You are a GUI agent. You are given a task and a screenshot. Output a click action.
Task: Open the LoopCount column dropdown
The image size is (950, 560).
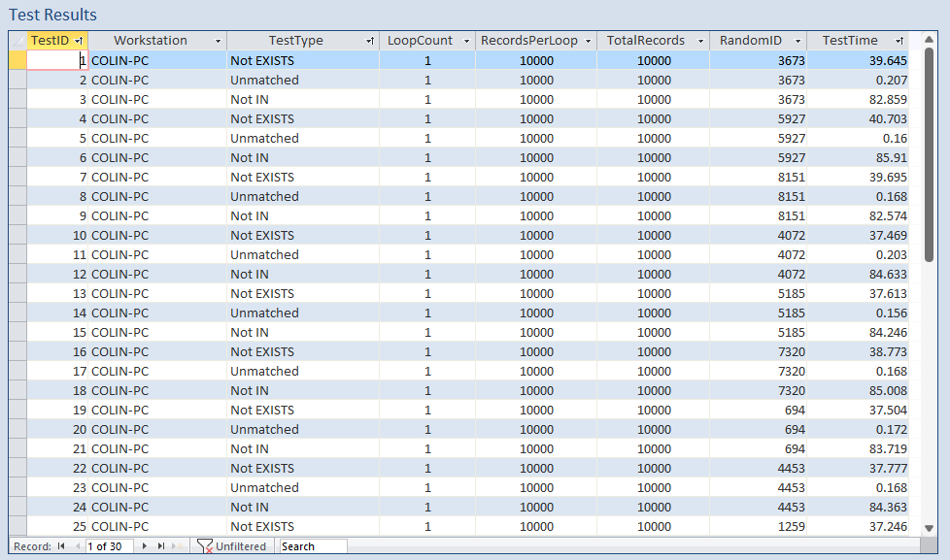(466, 41)
